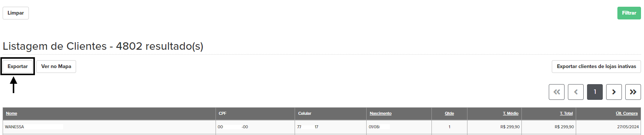Go to previous page with left chevron
This screenshot has height=135, width=644.
(576, 92)
